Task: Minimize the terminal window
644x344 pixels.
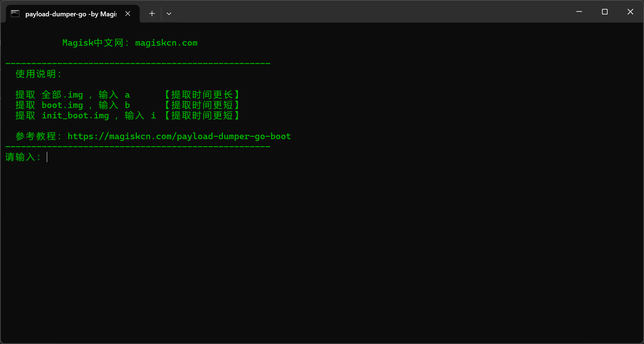Action: 579,12
